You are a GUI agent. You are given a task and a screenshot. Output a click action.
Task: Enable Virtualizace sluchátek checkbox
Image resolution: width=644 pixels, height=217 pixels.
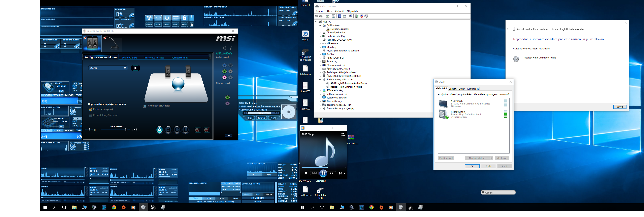point(144,106)
